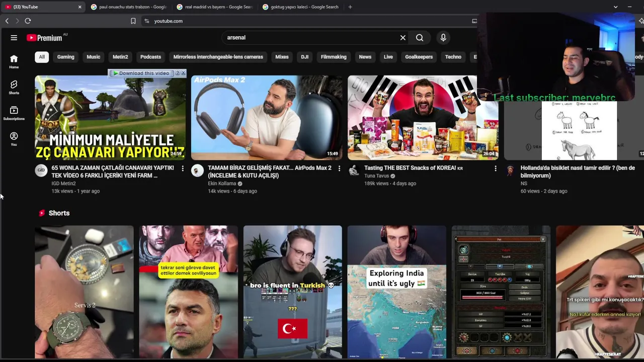The width and height of the screenshot is (644, 362).
Task: Open NS channel avatar
Action: pyautogui.click(x=510, y=171)
